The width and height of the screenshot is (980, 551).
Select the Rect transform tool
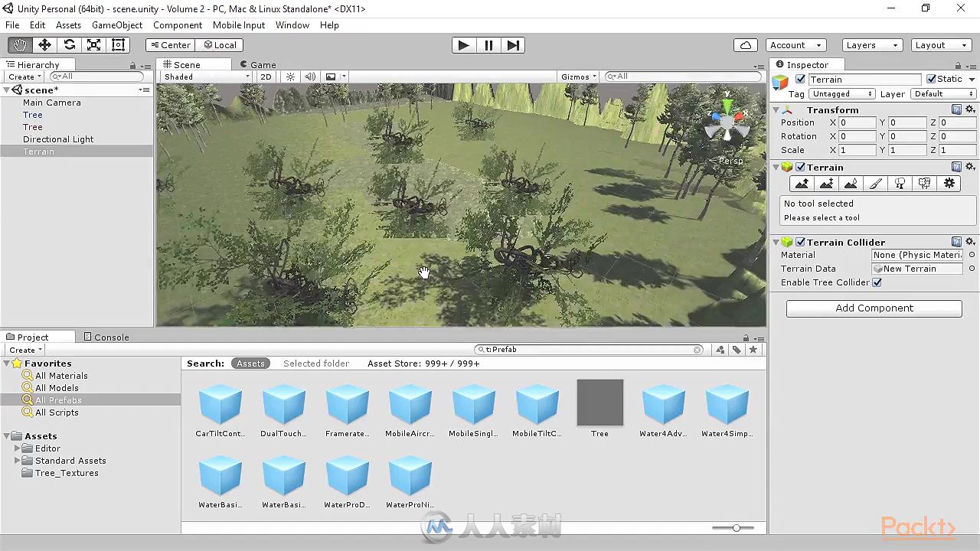click(118, 45)
